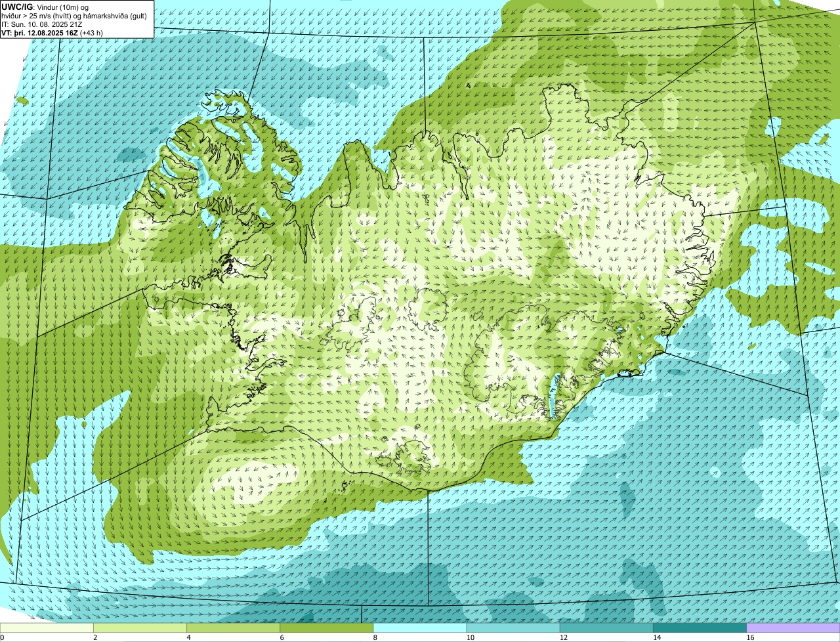Click the 0–2 m/s pale yellow legend swatch
Screen dimensions: 840x642
click(x=47, y=628)
